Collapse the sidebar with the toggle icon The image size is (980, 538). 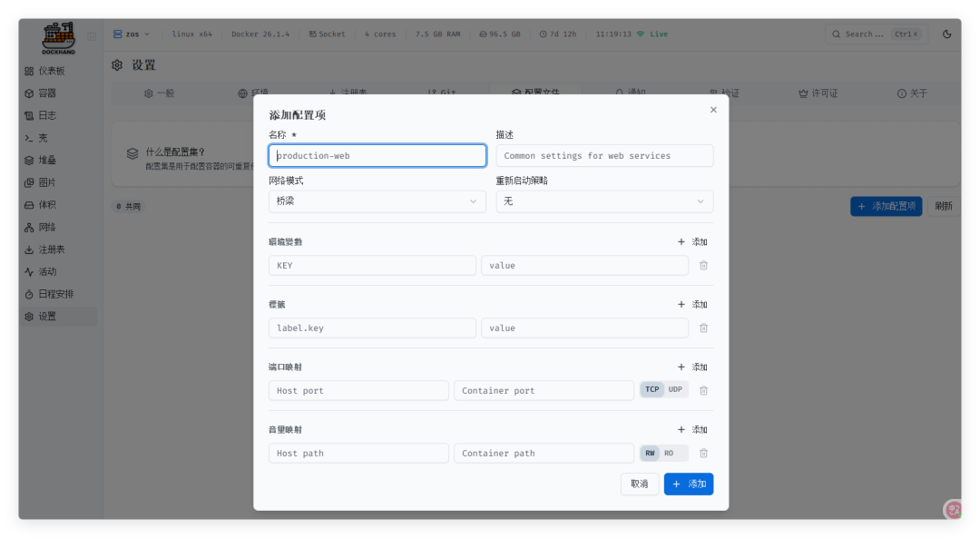pos(92,37)
